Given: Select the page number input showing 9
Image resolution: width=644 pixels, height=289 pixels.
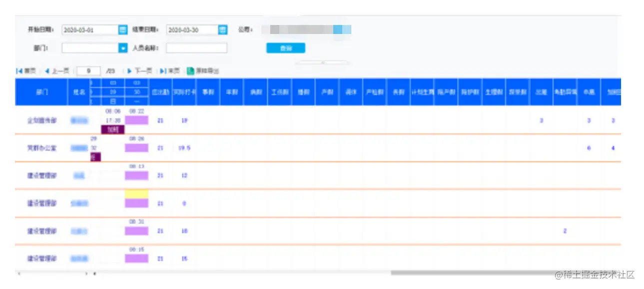Looking at the screenshot, I should 88,70.
